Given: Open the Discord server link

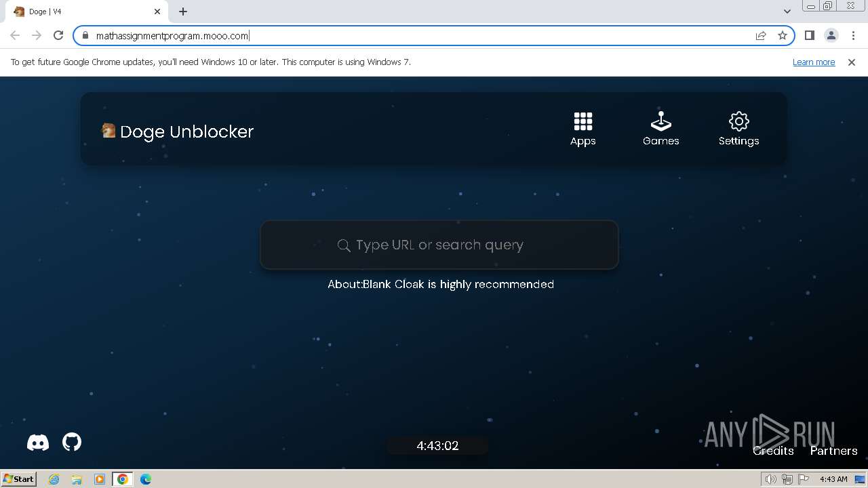Looking at the screenshot, I should pyautogui.click(x=38, y=443).
